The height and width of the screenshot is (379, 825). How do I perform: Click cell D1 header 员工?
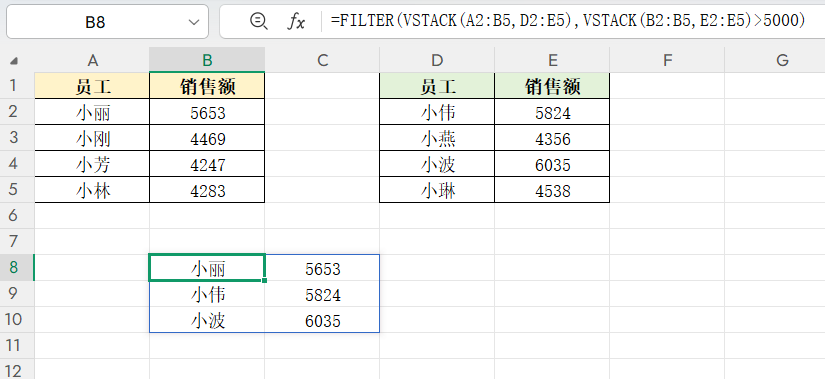[437, 86]
